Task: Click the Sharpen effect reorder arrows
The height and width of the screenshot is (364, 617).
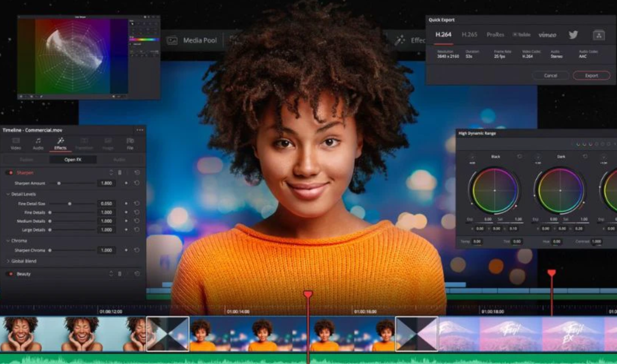Action: pos(111,173)
